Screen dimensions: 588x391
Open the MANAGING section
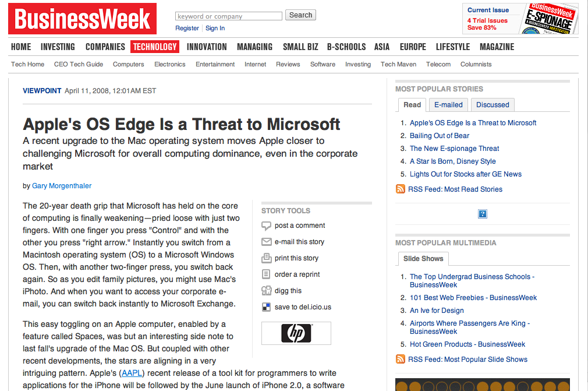pos(255,47)
